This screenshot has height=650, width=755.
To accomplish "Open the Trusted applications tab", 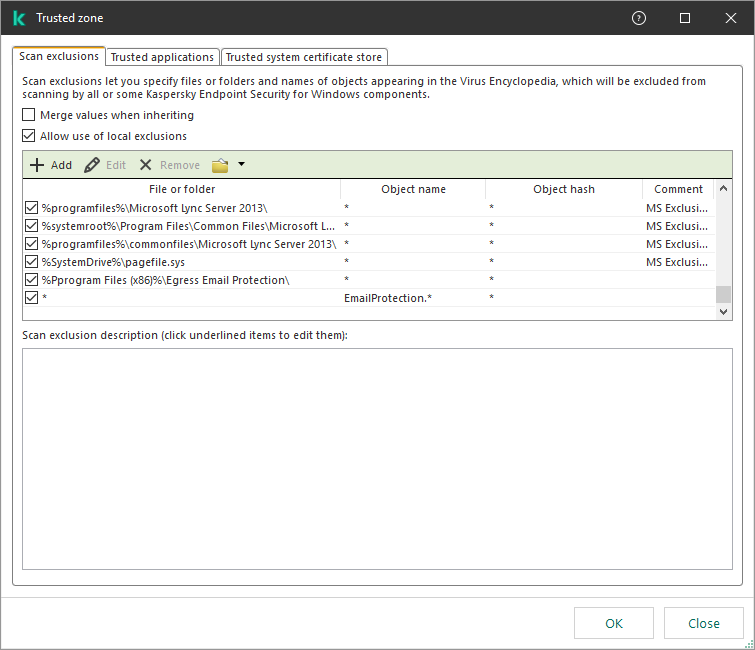I will click(x=162, y=57).
